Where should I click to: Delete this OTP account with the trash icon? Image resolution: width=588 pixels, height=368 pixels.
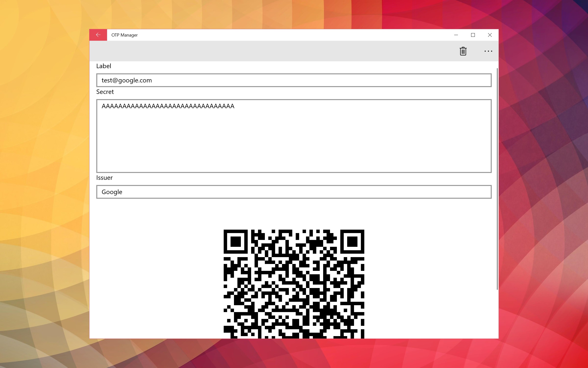tap(463, 51)
